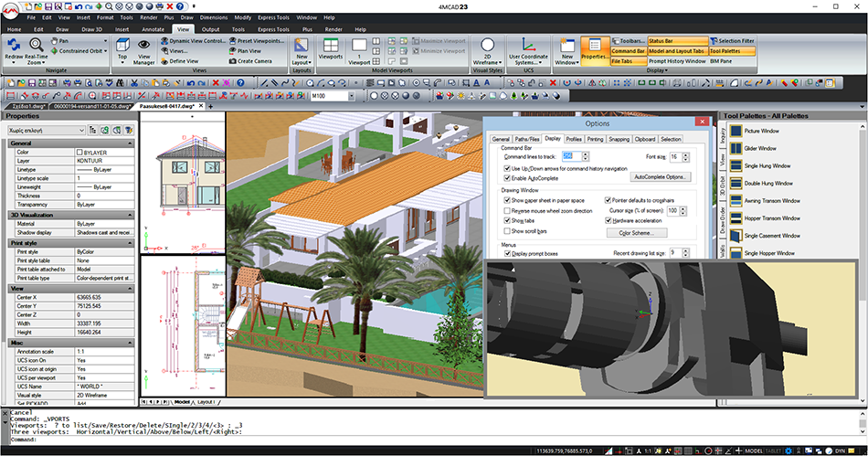Click the Color BYLAYER swatch in Properties
This screenshot has height=456, width=868.
pos(79,153)
